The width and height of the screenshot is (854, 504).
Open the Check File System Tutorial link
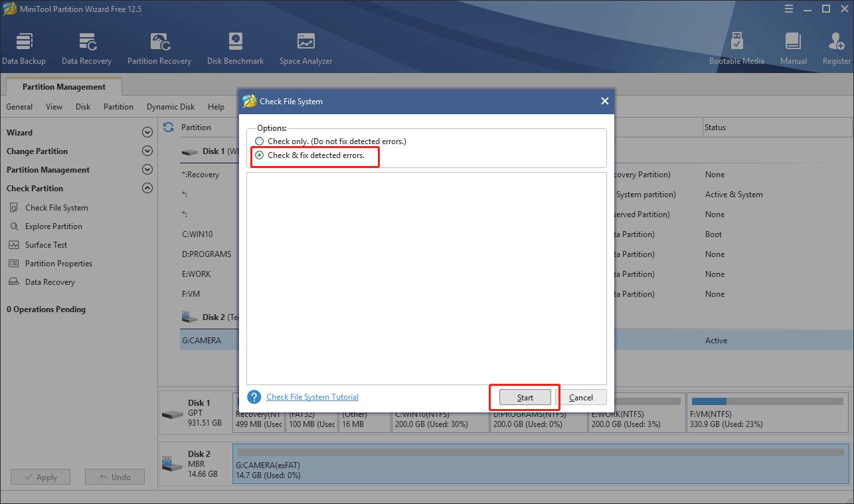[312, 396]
